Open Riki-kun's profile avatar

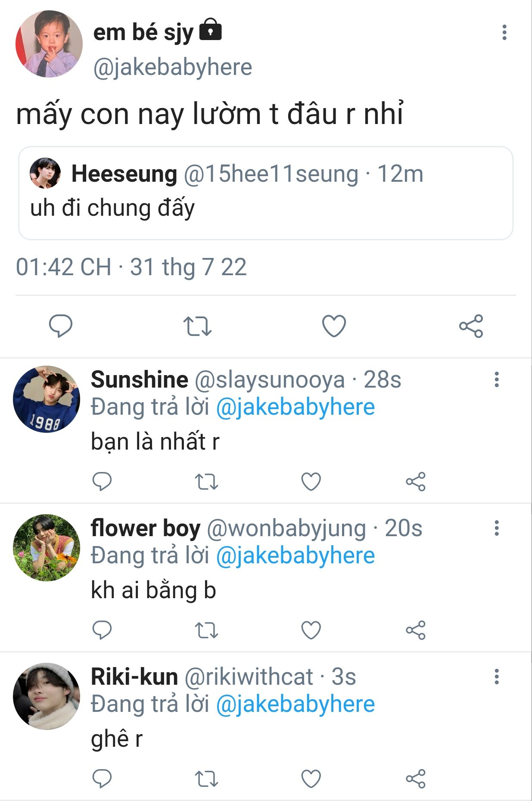coord(47,696)
